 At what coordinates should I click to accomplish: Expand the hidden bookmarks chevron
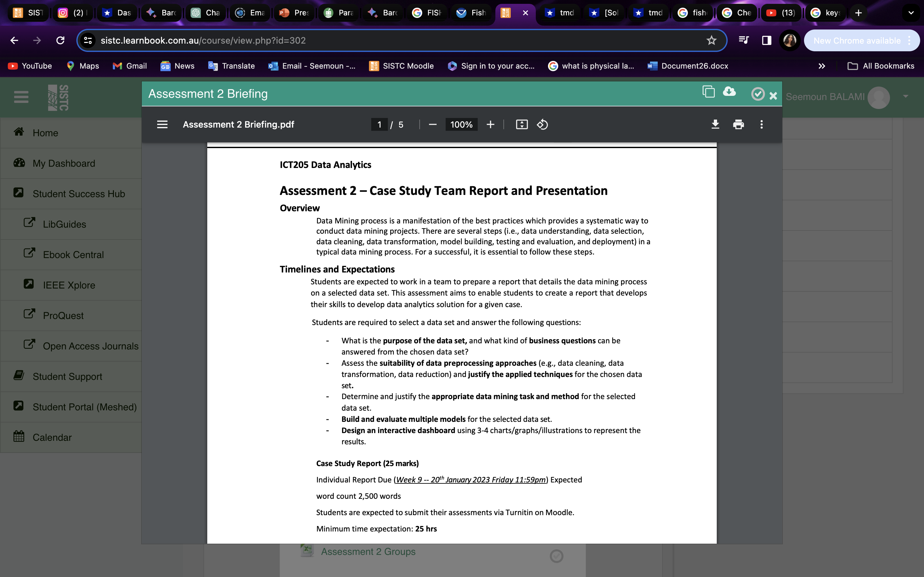tap(822, 66)
